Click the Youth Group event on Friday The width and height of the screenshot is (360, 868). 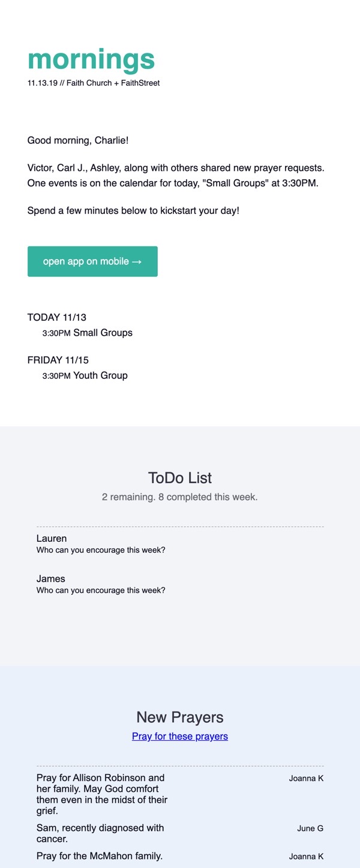85,376
